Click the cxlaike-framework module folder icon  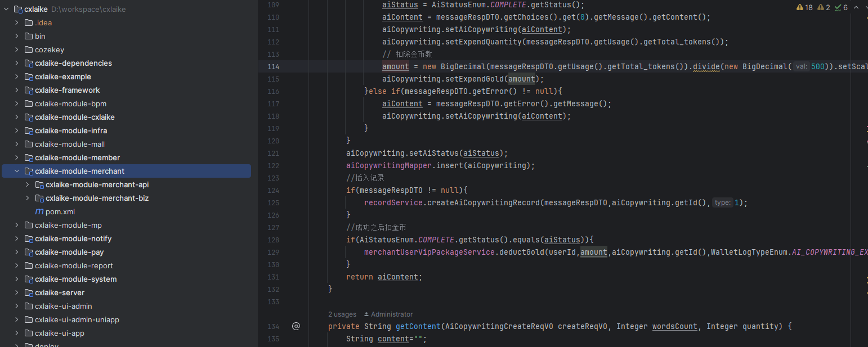[29, 90]
